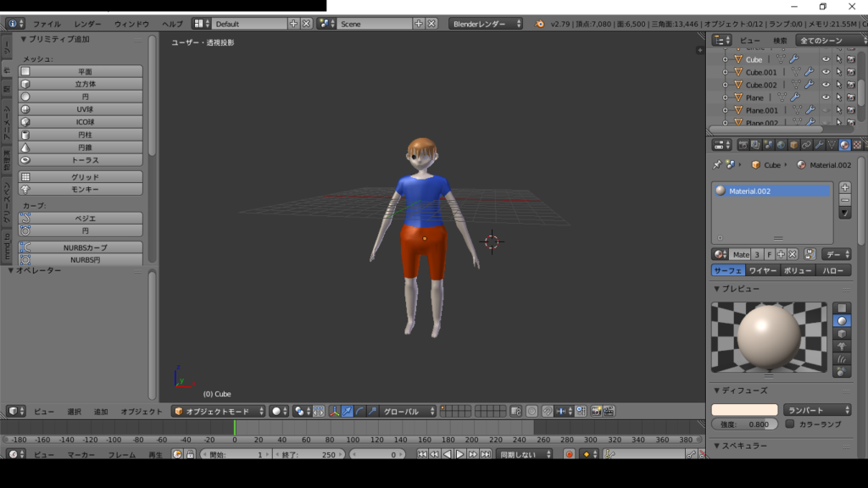
Task: Open the ランバート diffuse shader dropdown
Action: (816, 410)
